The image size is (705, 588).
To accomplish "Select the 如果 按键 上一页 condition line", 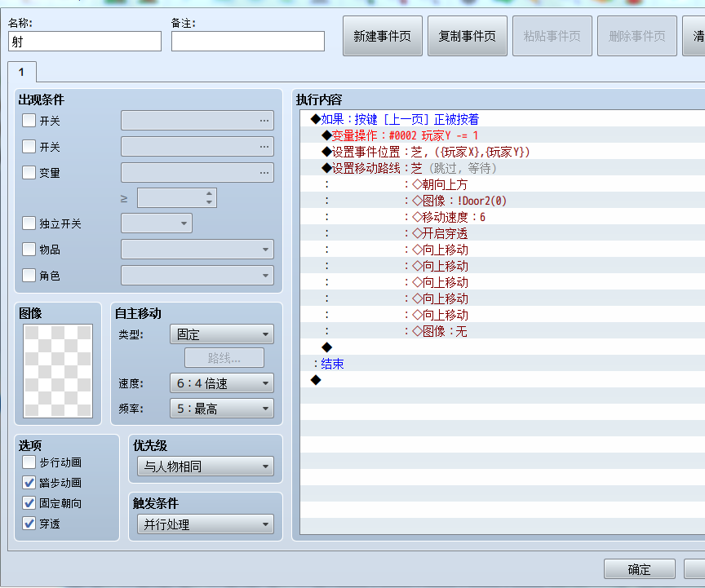I will (x=502, y=119).
